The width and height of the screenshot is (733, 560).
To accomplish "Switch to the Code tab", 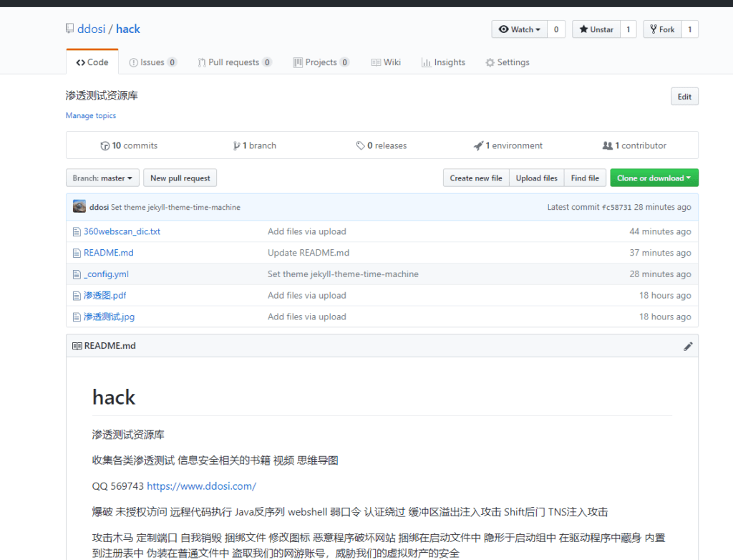I will tap(92, 62).
